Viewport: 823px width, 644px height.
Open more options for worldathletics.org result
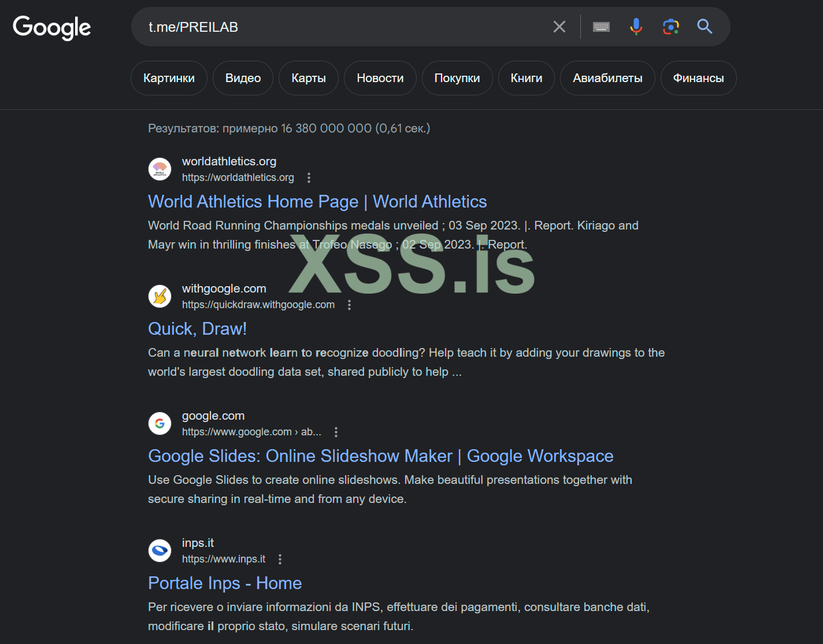[309, 177]
